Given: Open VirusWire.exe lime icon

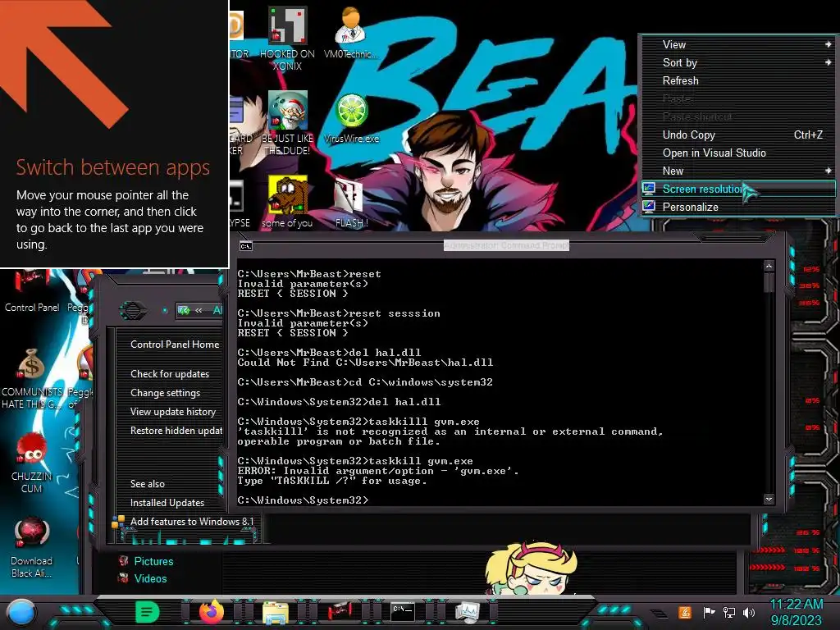Looking at the screenshot, I should tap(351, 118).
